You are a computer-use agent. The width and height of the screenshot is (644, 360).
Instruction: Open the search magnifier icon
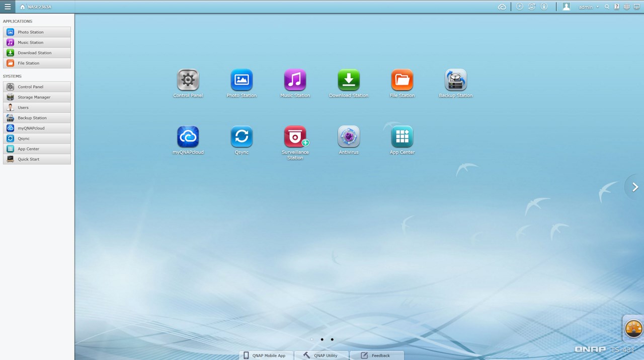607,7
